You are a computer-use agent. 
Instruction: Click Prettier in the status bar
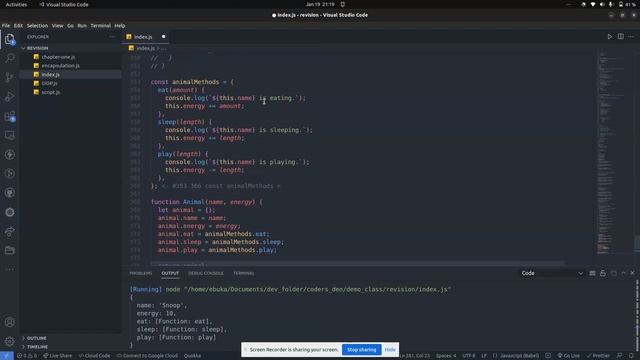(598, 356)
